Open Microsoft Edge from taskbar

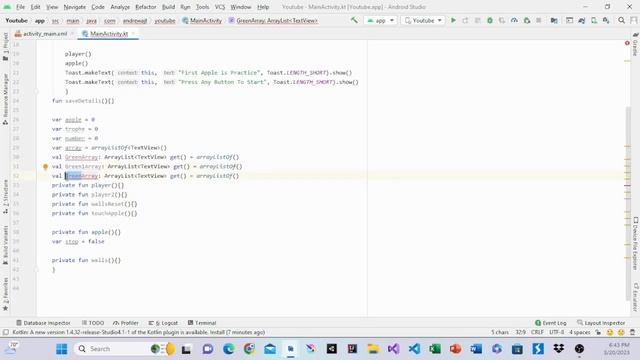(229, 349)
